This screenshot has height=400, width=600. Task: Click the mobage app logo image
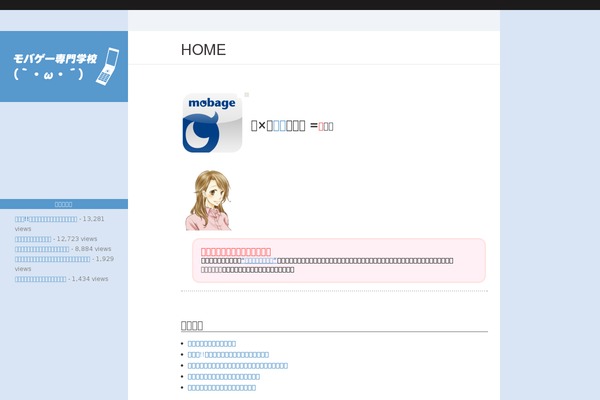click(212, 123)
